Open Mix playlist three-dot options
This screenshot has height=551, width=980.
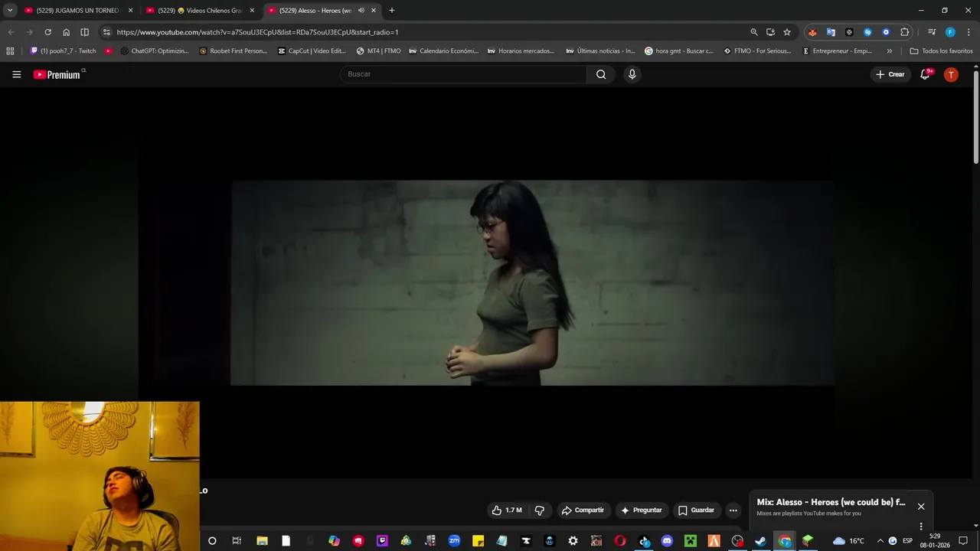[x=921, y=527]
